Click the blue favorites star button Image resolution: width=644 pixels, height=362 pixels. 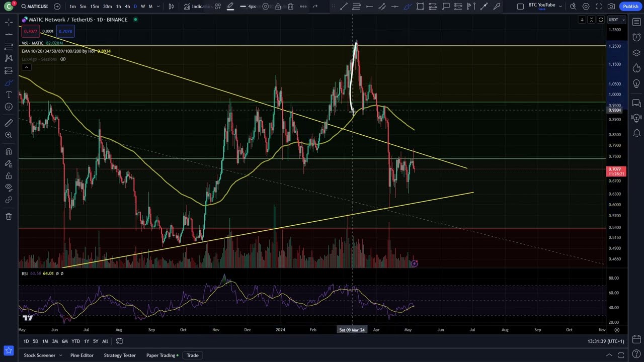tap(9, 350)
